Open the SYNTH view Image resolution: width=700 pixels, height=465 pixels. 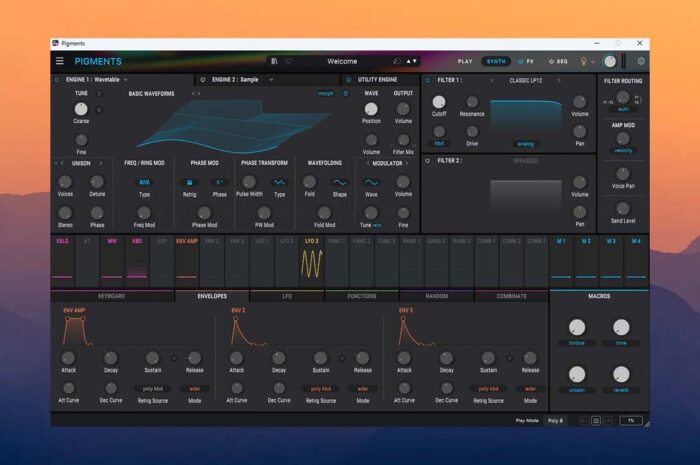tap(496, 61)
